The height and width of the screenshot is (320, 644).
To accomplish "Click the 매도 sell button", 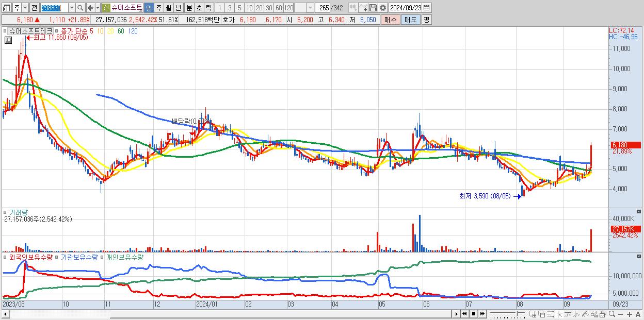I will pos(411,20).
